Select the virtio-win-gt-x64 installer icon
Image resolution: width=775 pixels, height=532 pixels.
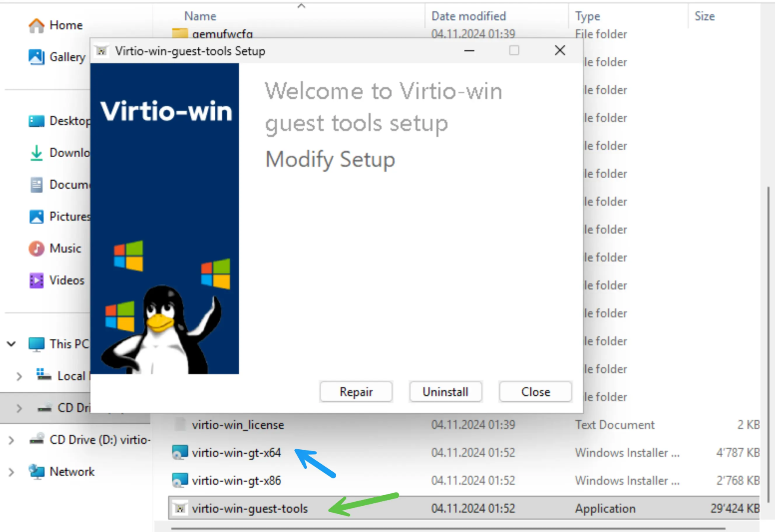coord(180,453)
